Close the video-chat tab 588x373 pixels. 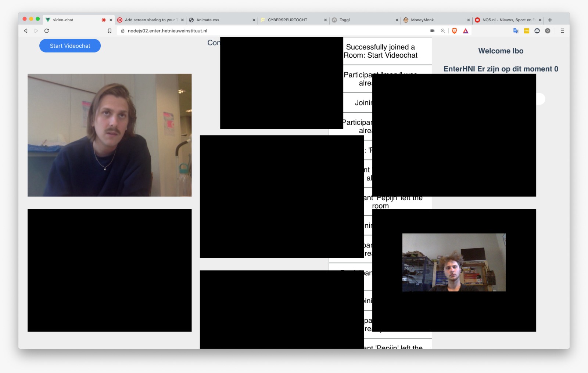111,20
